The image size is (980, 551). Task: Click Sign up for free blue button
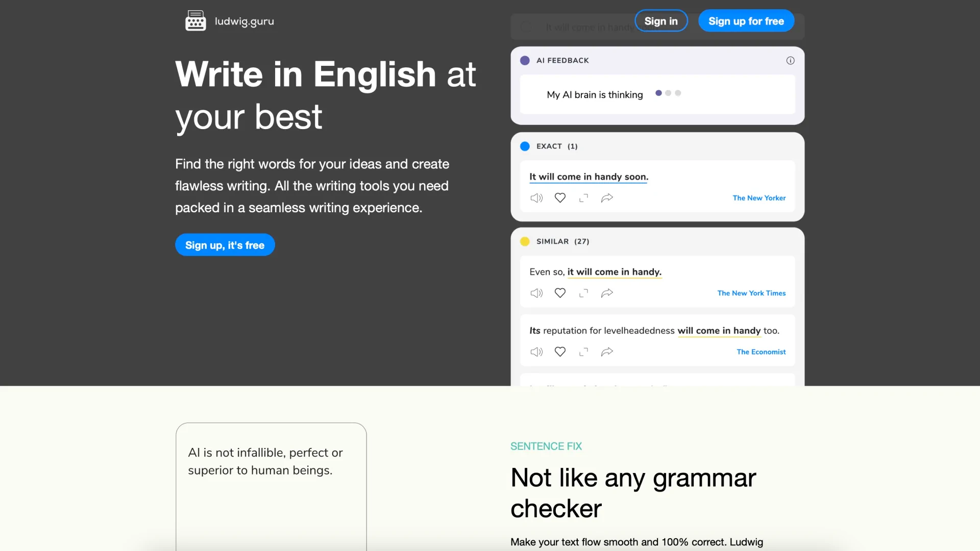click(746, 21)
